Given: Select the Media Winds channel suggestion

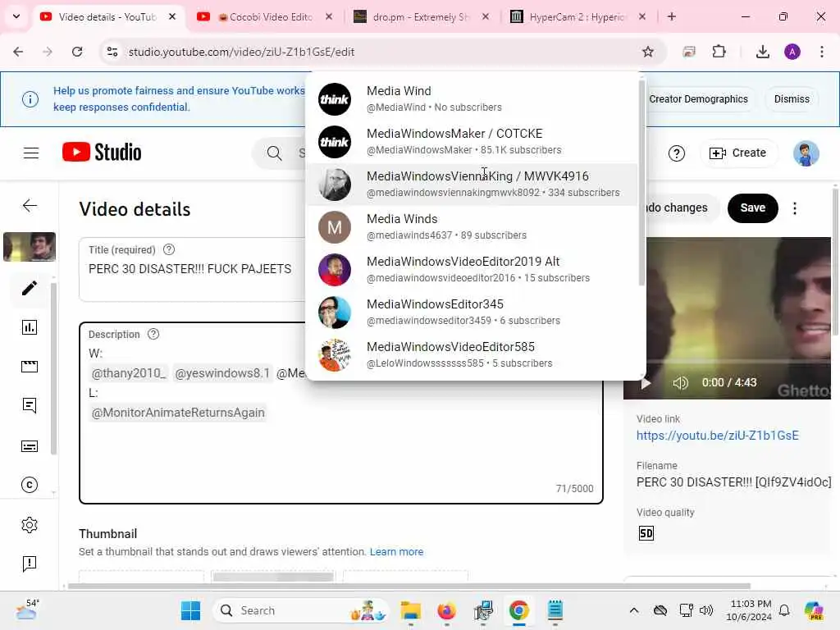Looking at the screenshot, I should coord(472,227).
